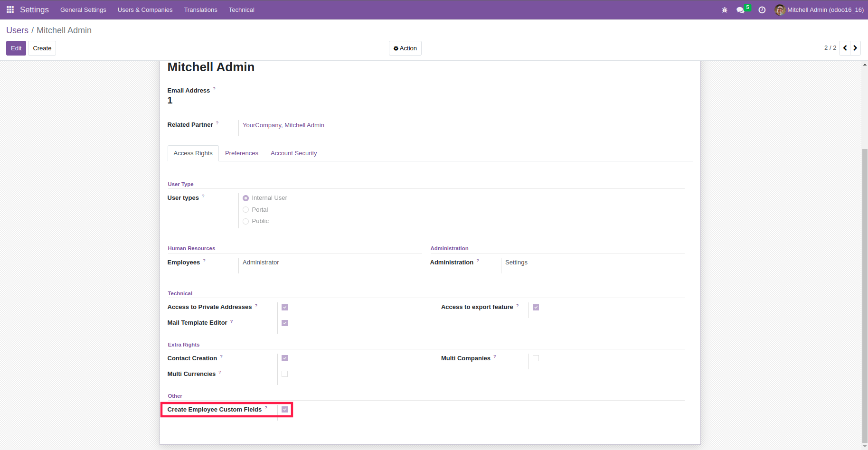
Task: Click Mitchell Admin avatar in navbar
Action: (x=779, y=10)
